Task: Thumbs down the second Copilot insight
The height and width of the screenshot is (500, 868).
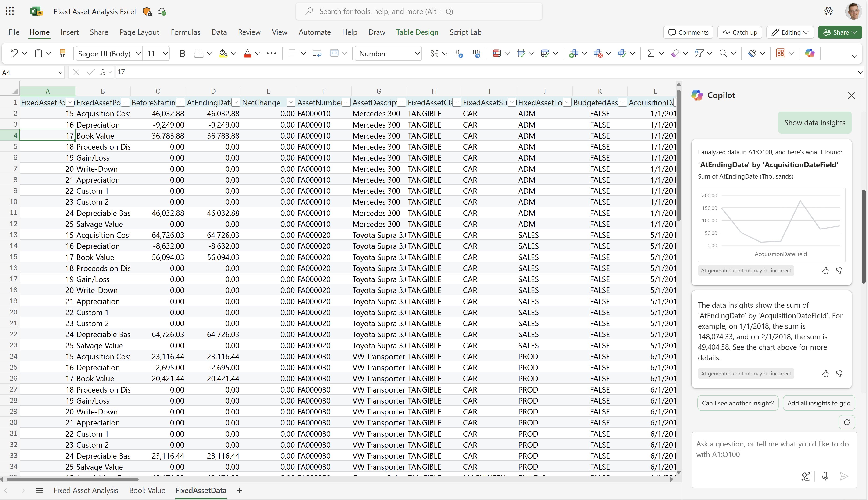Action: [839, 374]
